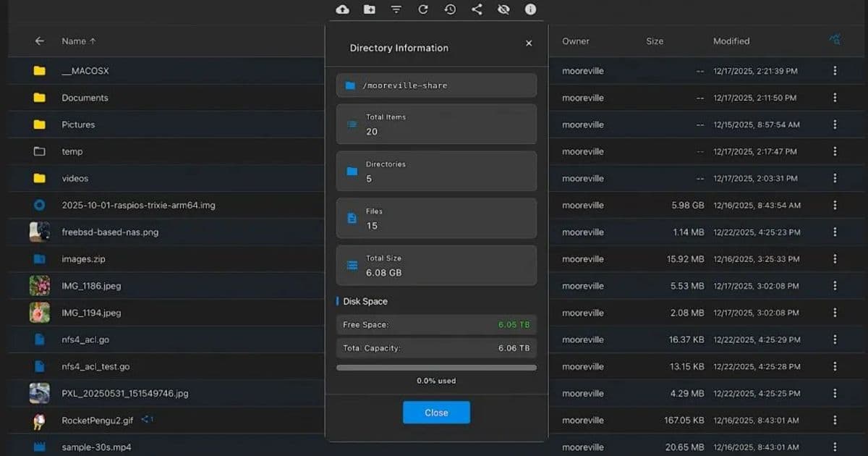
Task: Create a new folder from the toolbar
Action: coord(369,9)
